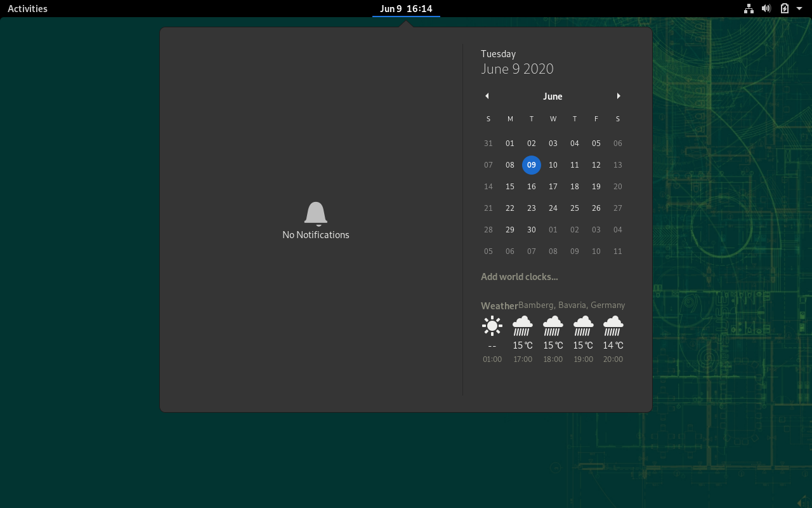This screenshot has height=508, width=812.
Task: Click the sunny weather icon for 01:00
Action: [492, 326]
